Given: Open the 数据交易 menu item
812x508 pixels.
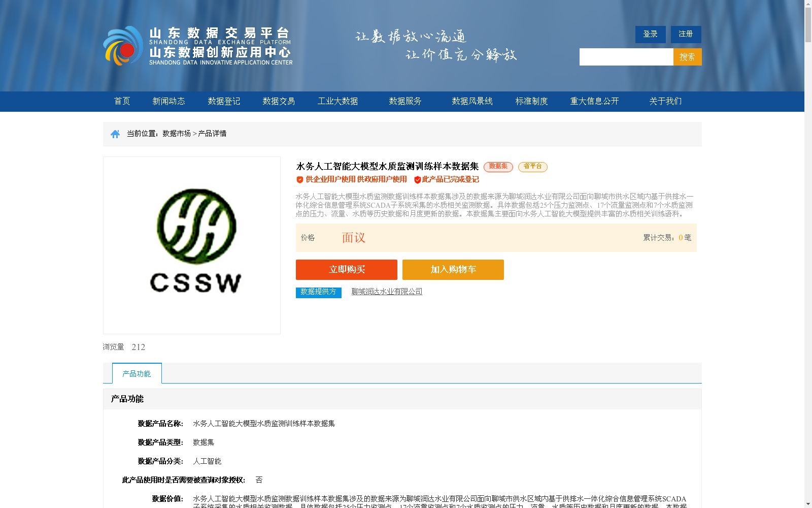Looking at the screenshot, I should coord(279,101).
